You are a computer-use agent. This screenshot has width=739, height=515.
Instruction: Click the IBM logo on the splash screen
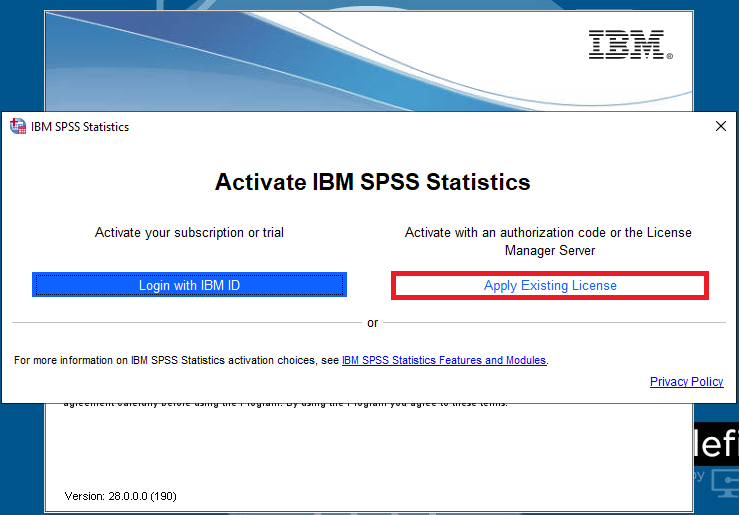pos(630,45)
